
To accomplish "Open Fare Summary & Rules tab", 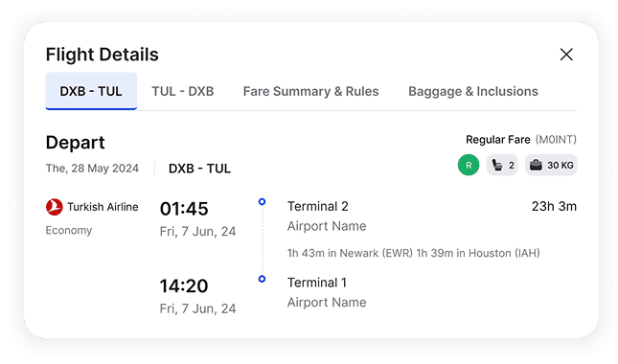I will click(310, 91).
